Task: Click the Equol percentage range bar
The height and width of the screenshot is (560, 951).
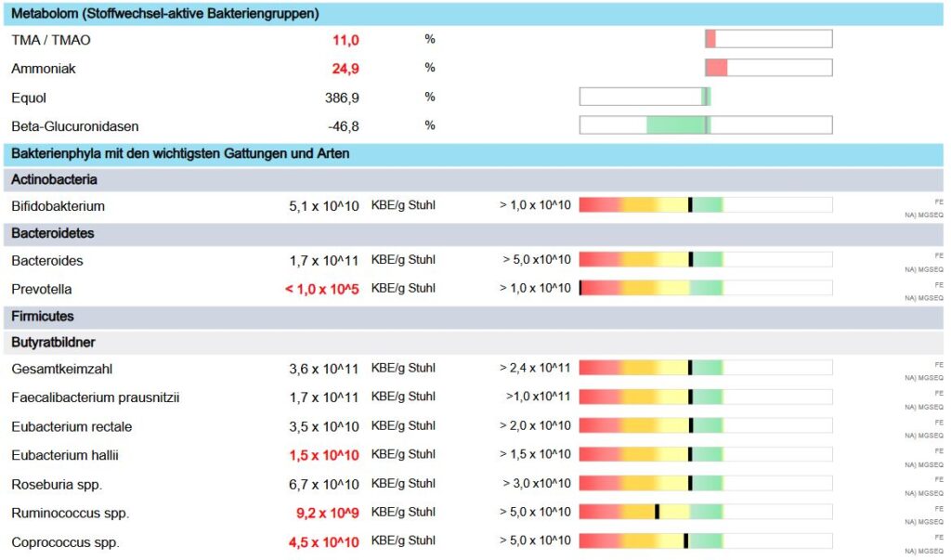Action: point(645,97)
